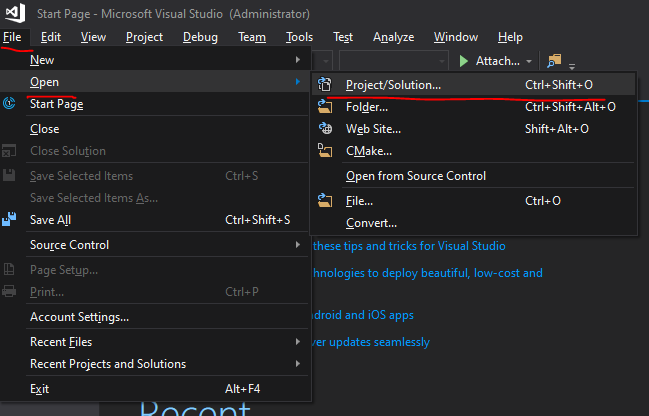Open the updates seamlessly link

click(371, 342)
